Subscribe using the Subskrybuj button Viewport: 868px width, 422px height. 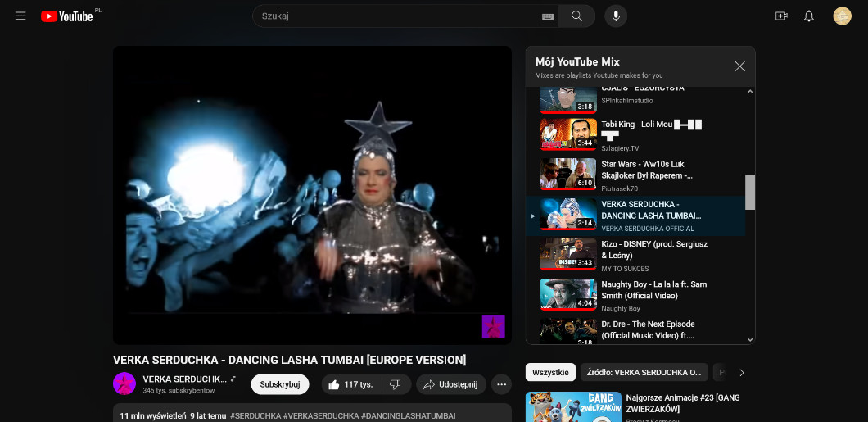280,384
